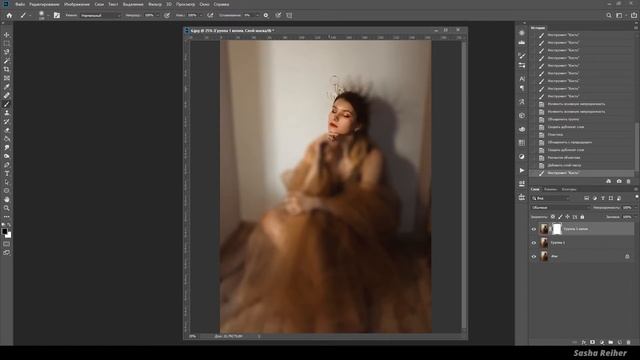Open the smoothing percentage dropdown
This screenshot has width=640, height=360.
[257, 15]
